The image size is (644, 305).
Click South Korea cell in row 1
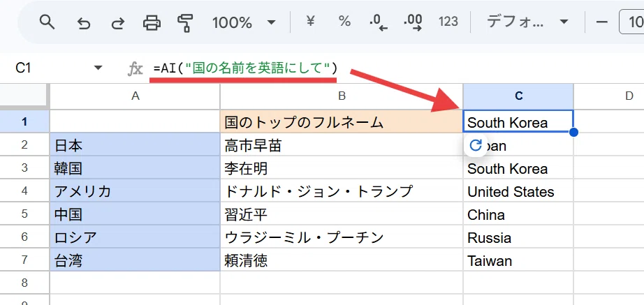coord(518,121)
